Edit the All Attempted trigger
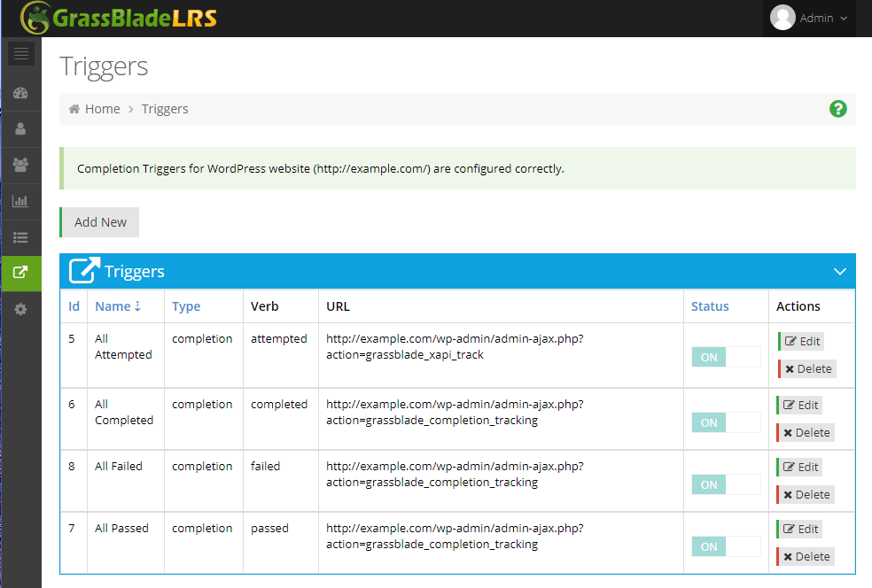This screenshot has height=588, width=872. (801, 341)
